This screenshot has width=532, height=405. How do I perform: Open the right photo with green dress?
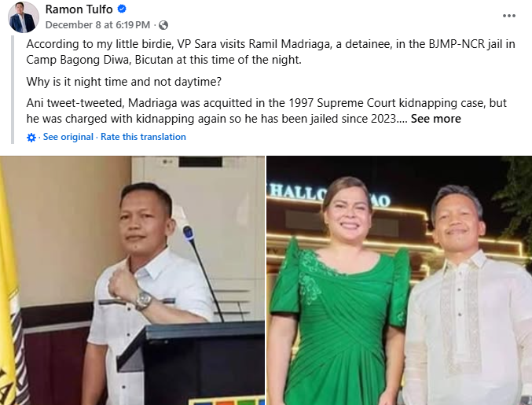pyautogui.click(x=399, y=281)
